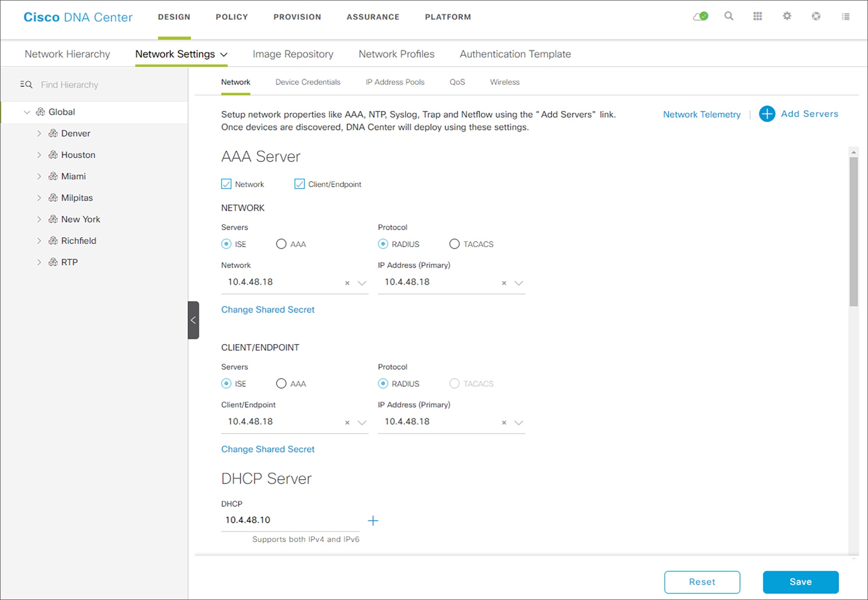Switch to the Device Credentials tab
Screen dimensions: 868x600
tap(308, 82)
